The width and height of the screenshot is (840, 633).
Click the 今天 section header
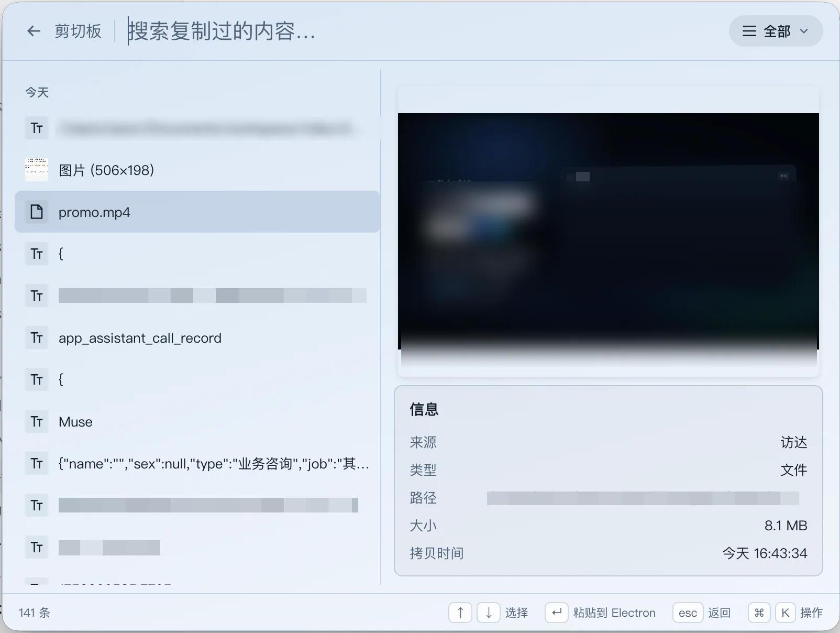pyautogui.click(x=37, y=93)
